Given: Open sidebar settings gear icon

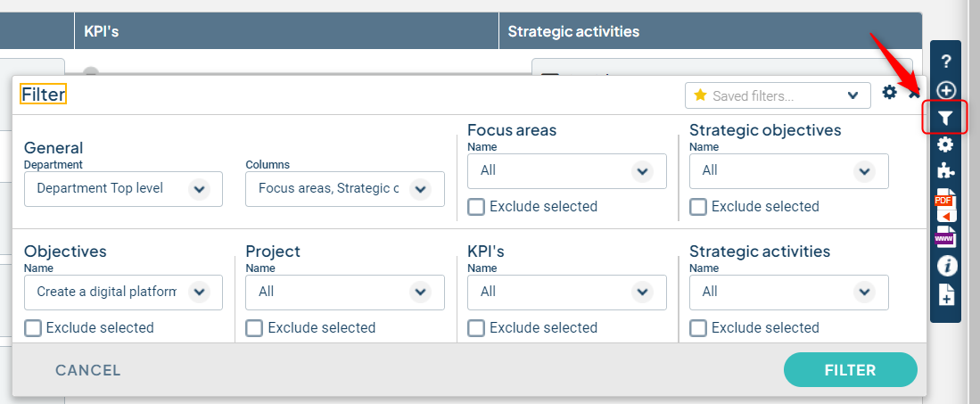Looking at the screenshot, I should click(x=946, y=144).
